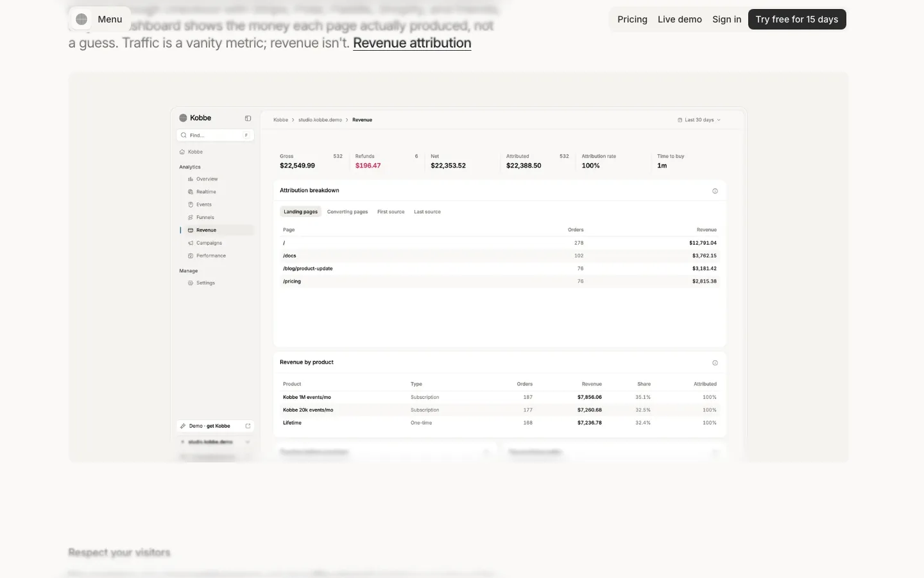This screenshot has height=578, width=924.
Task: Click the Kobbe 1M events/mo product row
Action: pyautogui.click(x=500, y=398)
